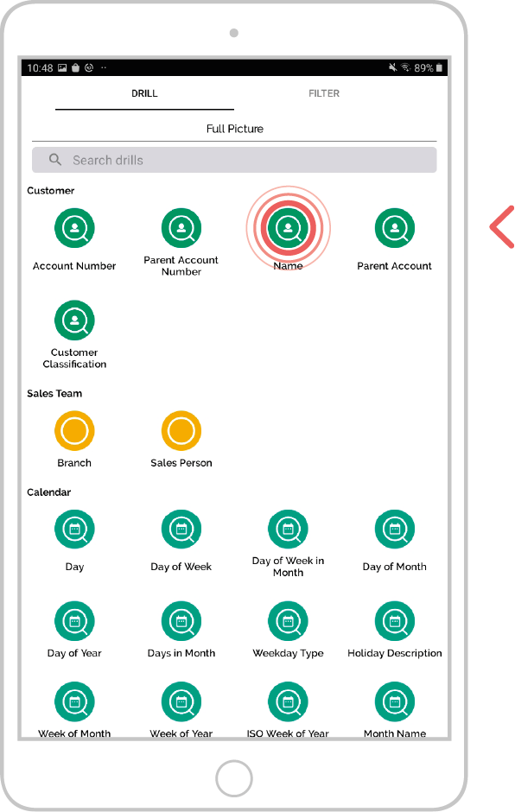515x812 pixels.
Task: Tap the yellow Sales Person icon
Action: click(181, 431)
